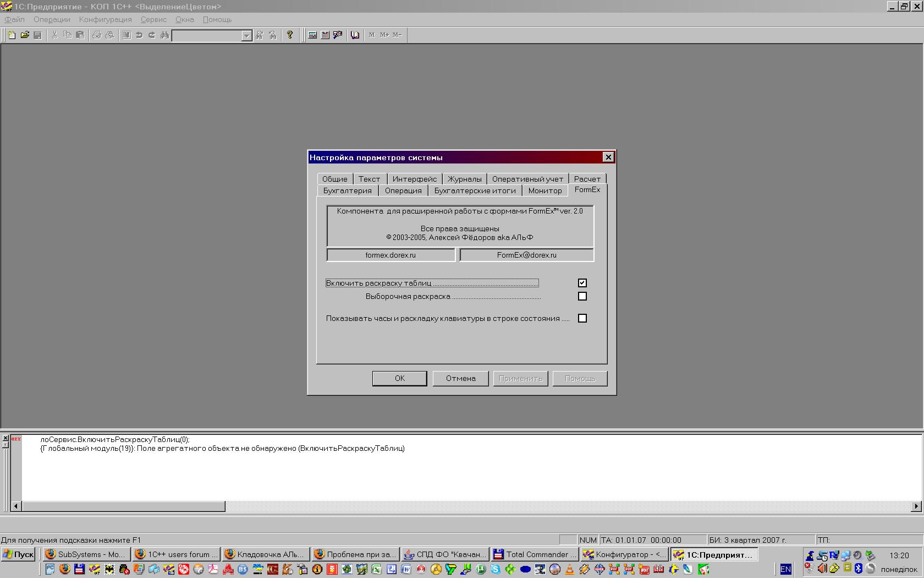
Task: Enable 'Выборочная раскраска' checkbox
Action: (x=582, y=296)
